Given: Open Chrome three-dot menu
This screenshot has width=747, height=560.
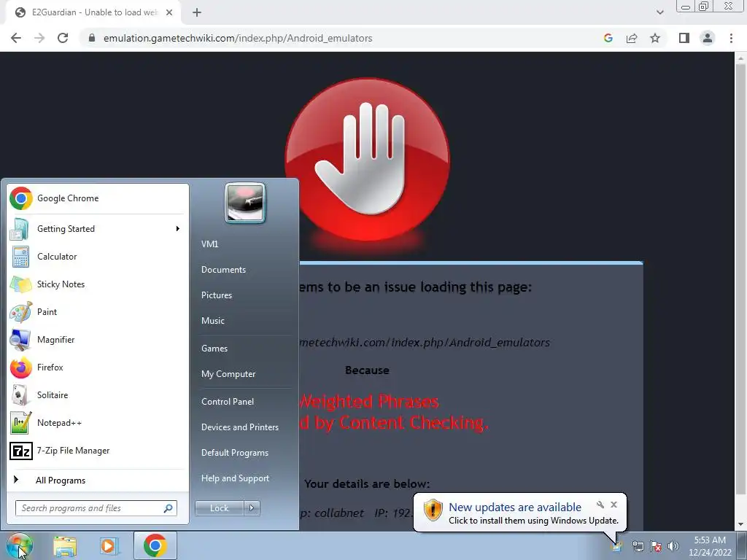Looking at the screenshot, I should click(731, 38).
